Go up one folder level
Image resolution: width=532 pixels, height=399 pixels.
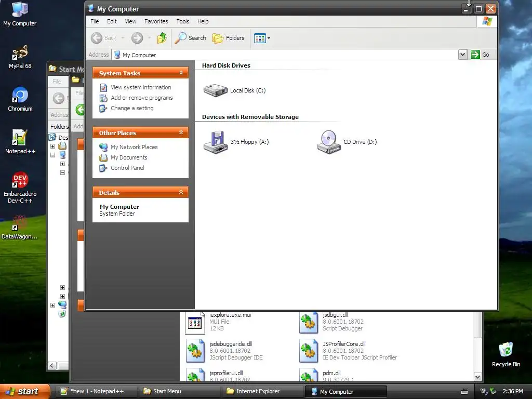162,38
